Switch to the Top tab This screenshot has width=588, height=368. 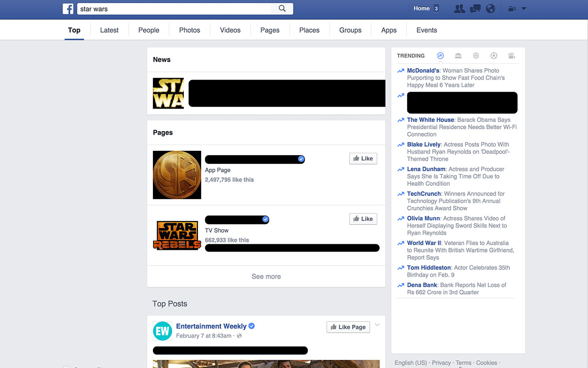click(74, 30)
